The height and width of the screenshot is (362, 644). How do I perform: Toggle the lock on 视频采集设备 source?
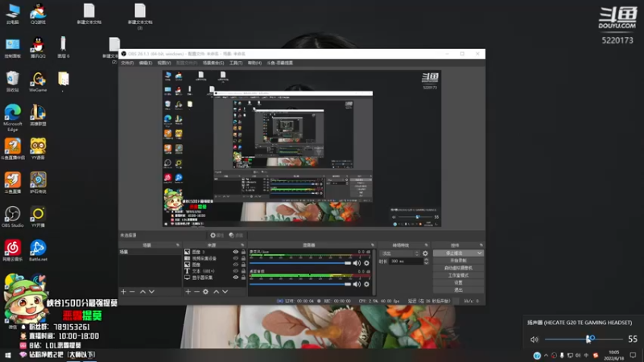[243, 258]
